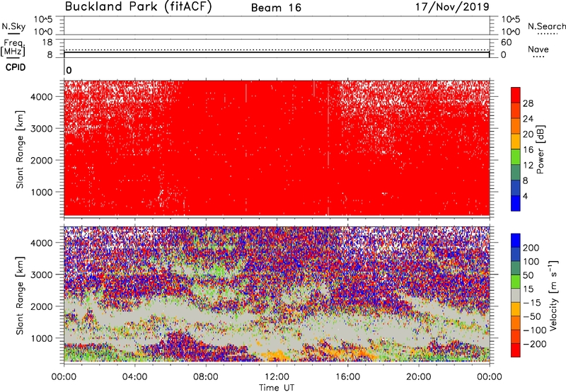Click the dotted Nave line in Freq panel

pyautogui.click(x=277, y=50)
